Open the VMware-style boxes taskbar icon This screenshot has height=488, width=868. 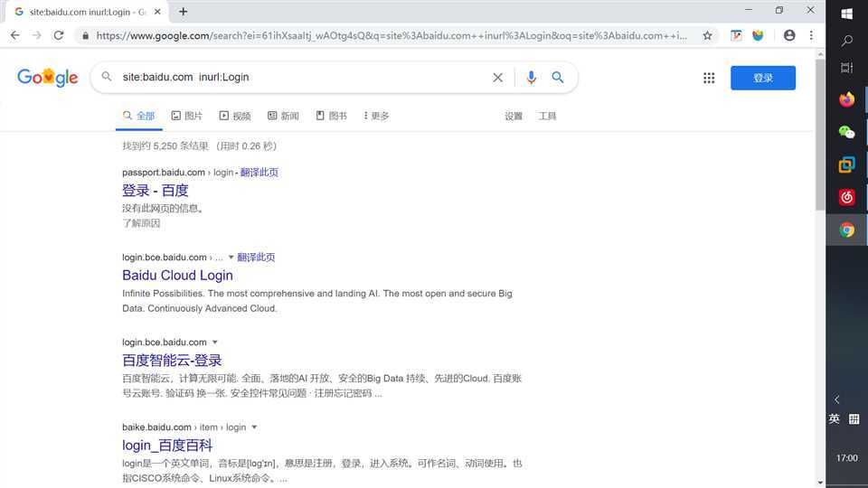[x=846, y=164]
